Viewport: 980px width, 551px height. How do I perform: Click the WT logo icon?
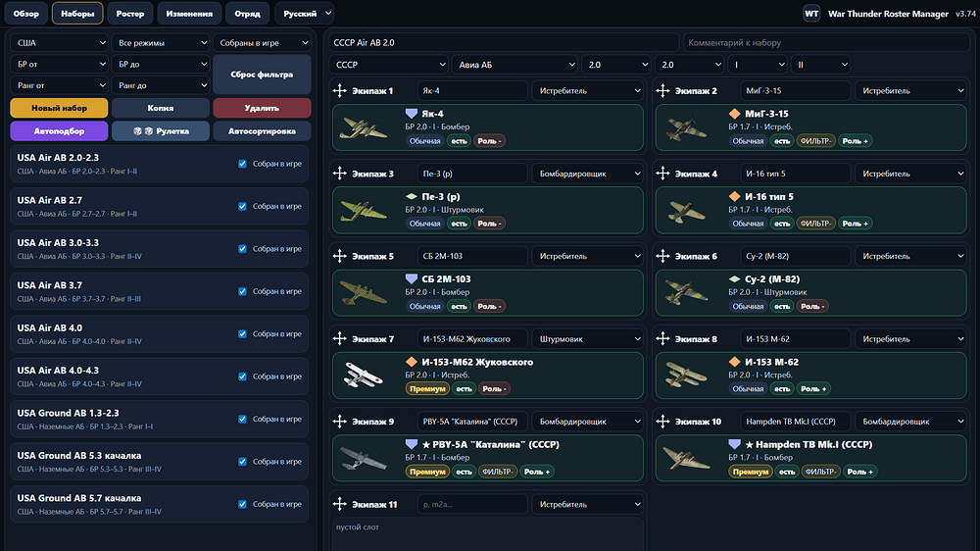(x=811, y=13)
